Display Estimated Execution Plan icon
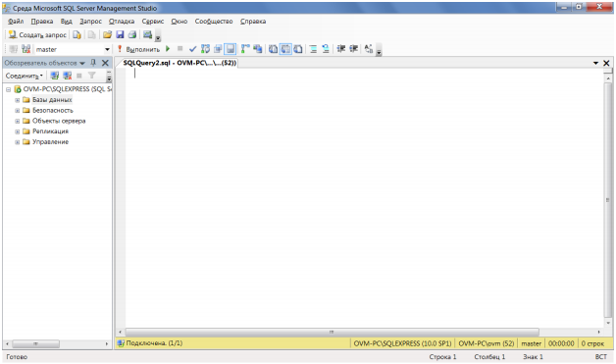The width and height of the screenshot is (616, 364). point(205,49)
